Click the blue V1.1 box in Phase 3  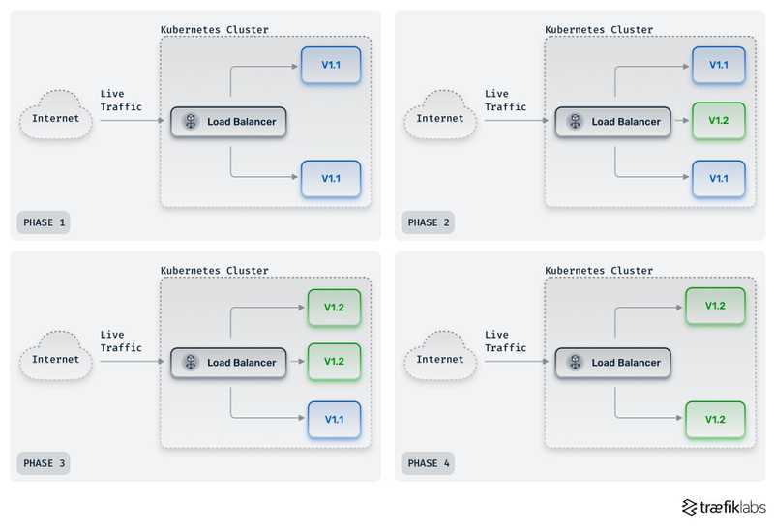334,420
